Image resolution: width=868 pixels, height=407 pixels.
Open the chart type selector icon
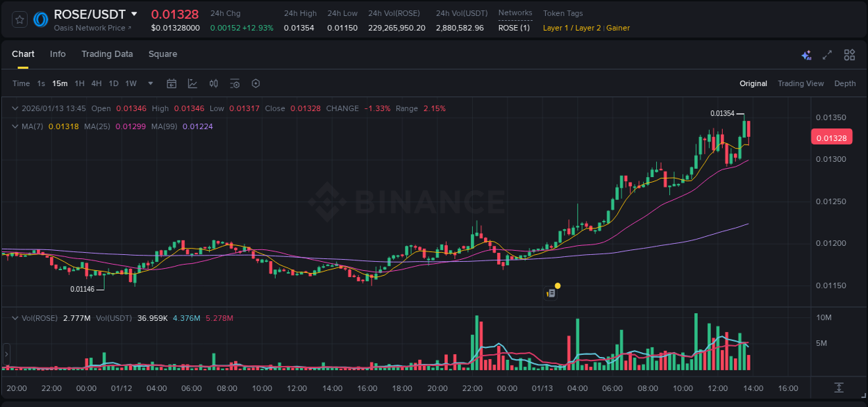click(192, 83)
